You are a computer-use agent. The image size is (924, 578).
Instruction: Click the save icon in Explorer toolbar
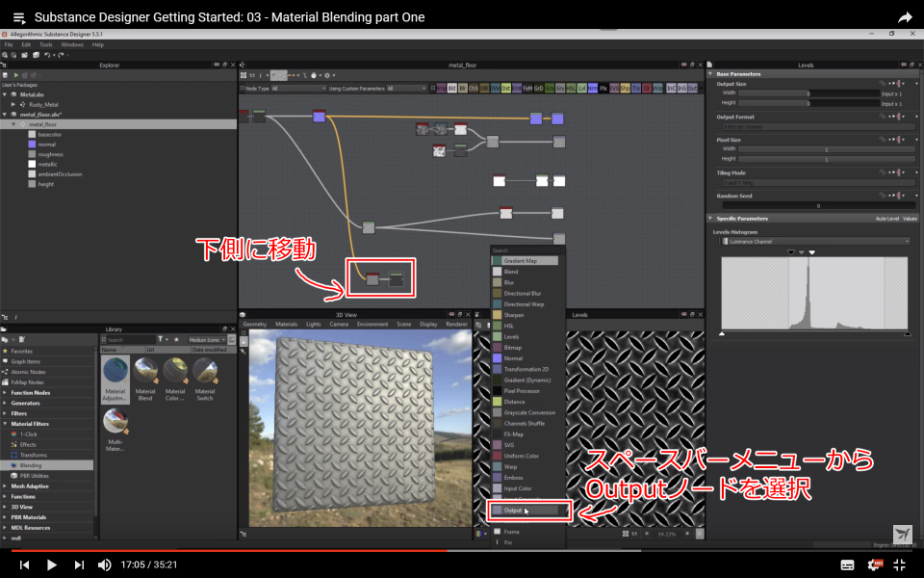pyautogui.click(x=6, y=75)
